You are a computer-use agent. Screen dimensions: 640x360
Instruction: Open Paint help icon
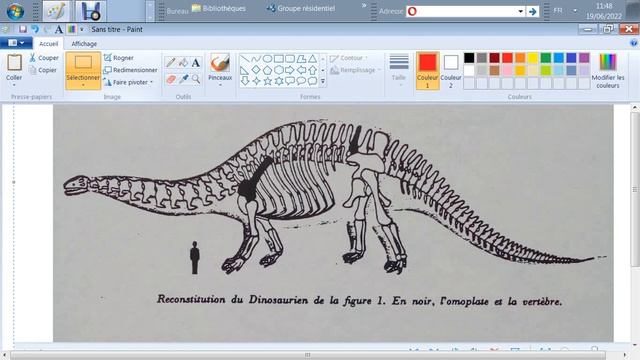[633, 42]
